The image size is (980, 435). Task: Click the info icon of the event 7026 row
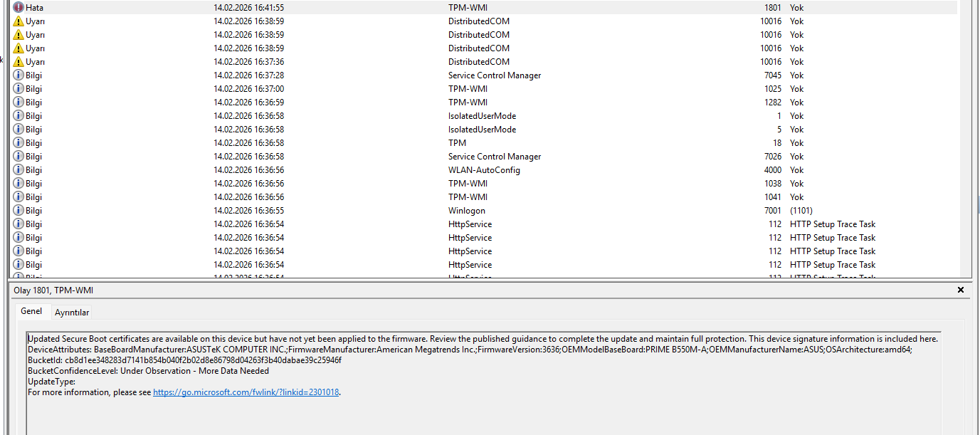[19, 157]
